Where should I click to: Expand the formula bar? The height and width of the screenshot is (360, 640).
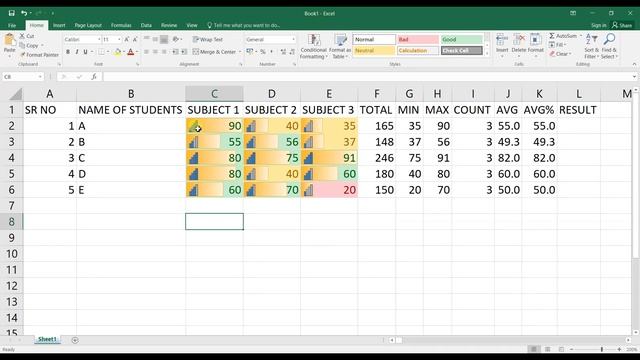pyautogui.click(x=634, y=77)
